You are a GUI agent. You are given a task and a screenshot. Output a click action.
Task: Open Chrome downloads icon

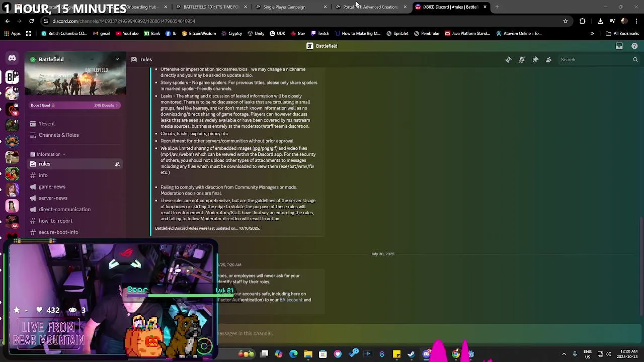600,21
